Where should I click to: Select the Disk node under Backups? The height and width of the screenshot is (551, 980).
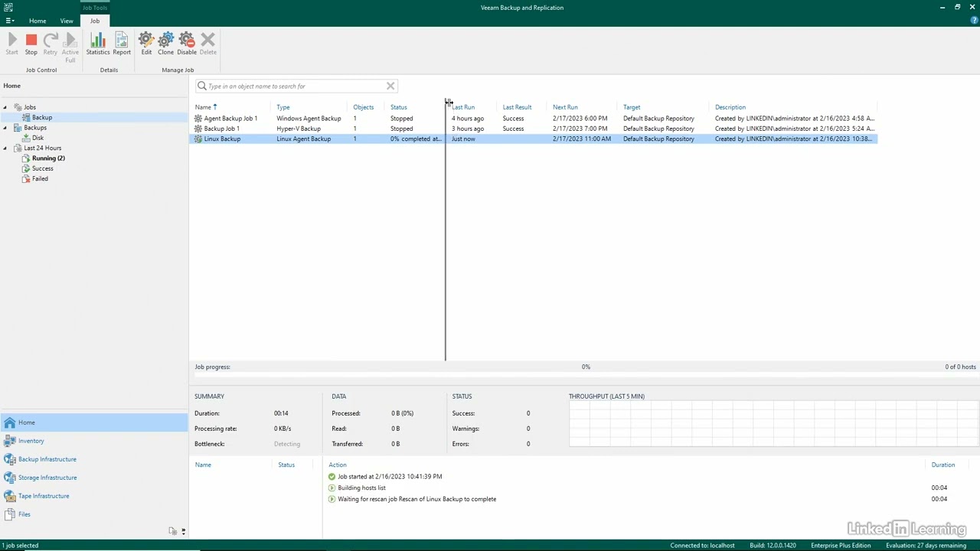[38, 138]
